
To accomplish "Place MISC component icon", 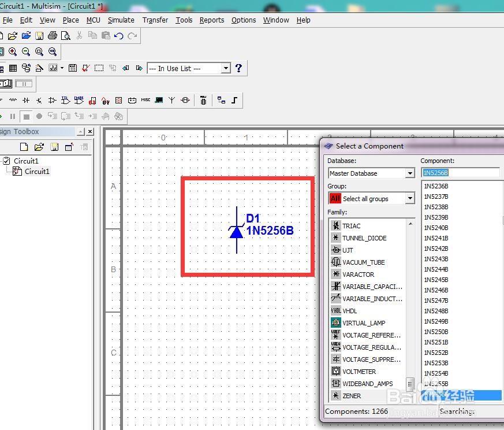I will click(x=145, y=100).
